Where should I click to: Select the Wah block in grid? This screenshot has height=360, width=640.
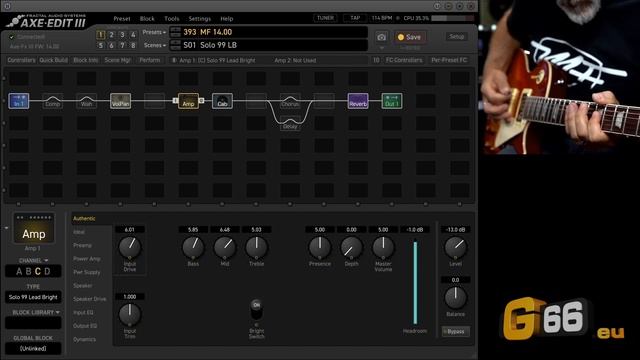(x=87, y=101)
